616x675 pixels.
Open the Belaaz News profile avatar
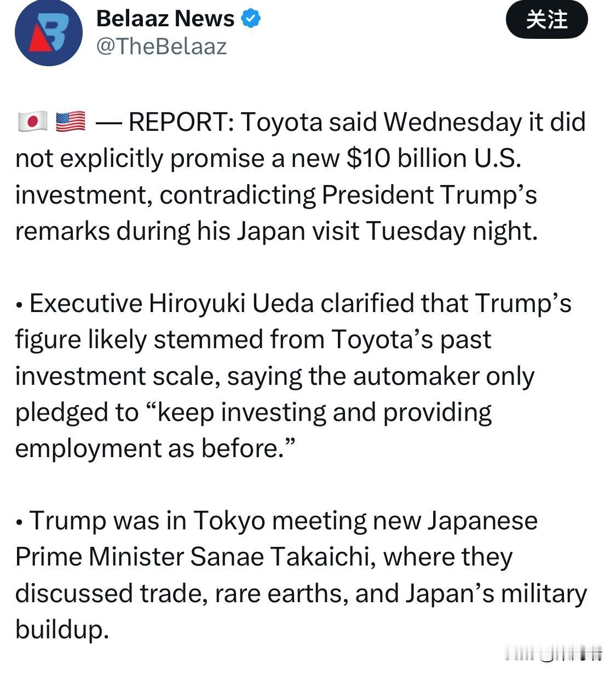pos(49,33)
